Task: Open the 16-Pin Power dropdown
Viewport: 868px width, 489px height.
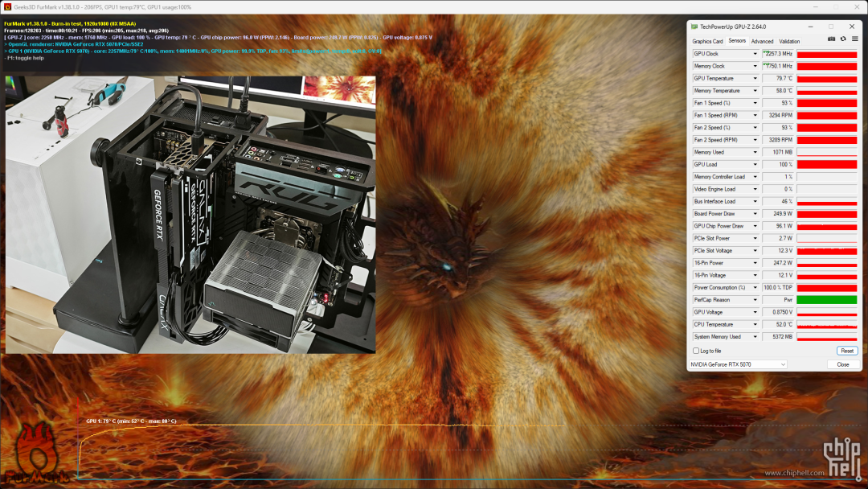Action: [x=755, y=263]
